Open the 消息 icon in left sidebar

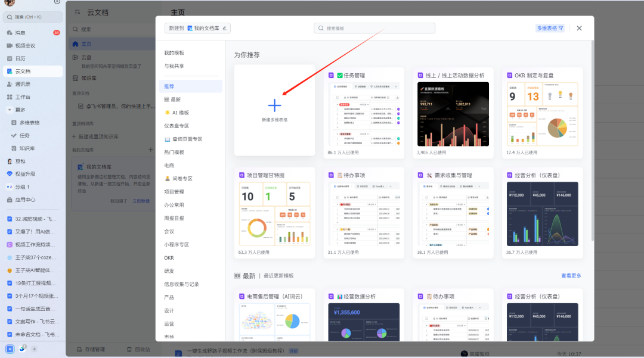pyautogui.click(x=10, y=32)
